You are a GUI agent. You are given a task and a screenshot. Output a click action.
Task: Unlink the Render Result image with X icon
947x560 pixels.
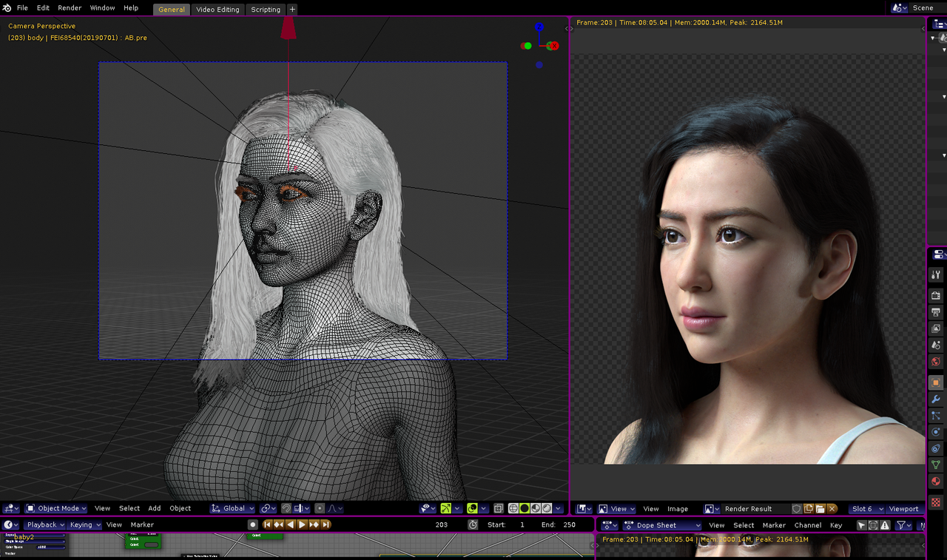coord(832,509)
